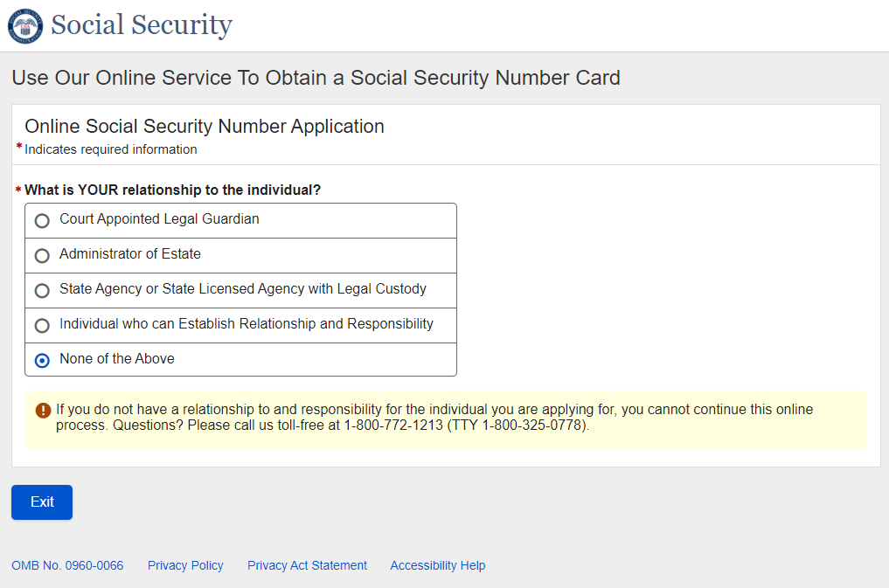Open the Accessibility Help link
Viewport: 889px width, 588px height.
[x=437, y=565]
